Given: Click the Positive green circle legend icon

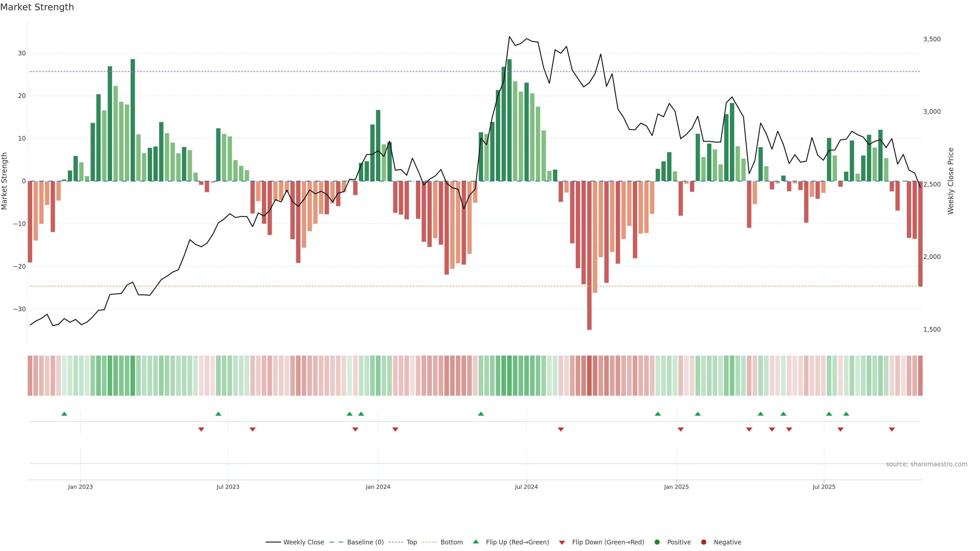Looking at the screenshot, I should coord(657,542).
